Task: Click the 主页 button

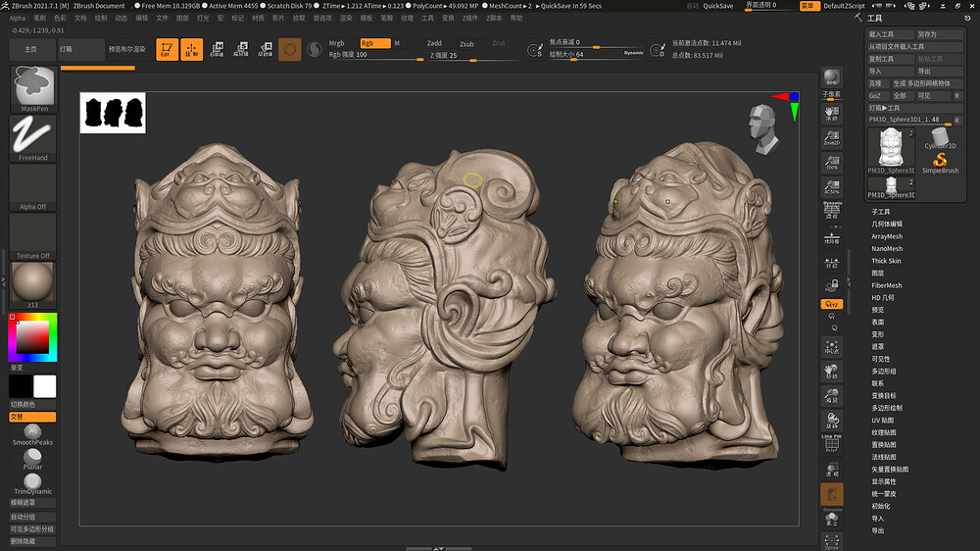Action: point(30,49)
